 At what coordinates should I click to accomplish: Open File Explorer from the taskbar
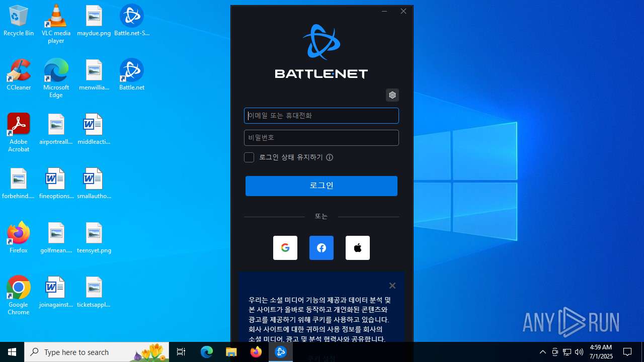pos(231,352)
